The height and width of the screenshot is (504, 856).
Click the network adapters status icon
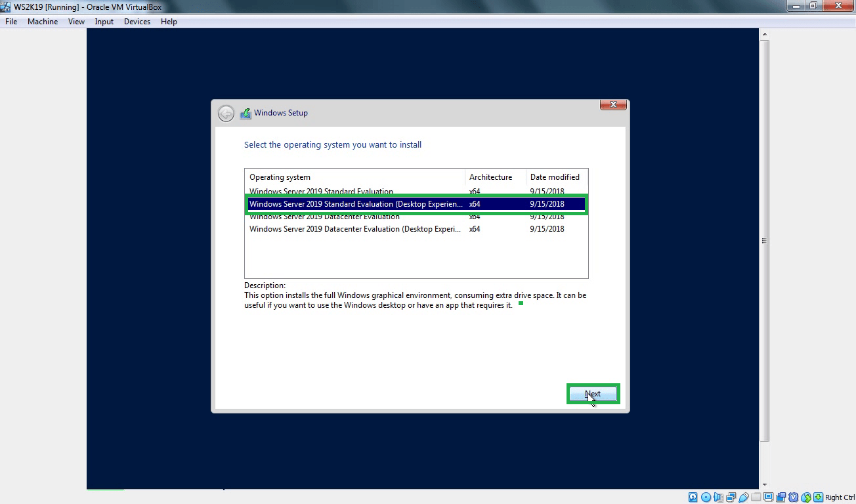pyautogui.click(x=731, y=497)
